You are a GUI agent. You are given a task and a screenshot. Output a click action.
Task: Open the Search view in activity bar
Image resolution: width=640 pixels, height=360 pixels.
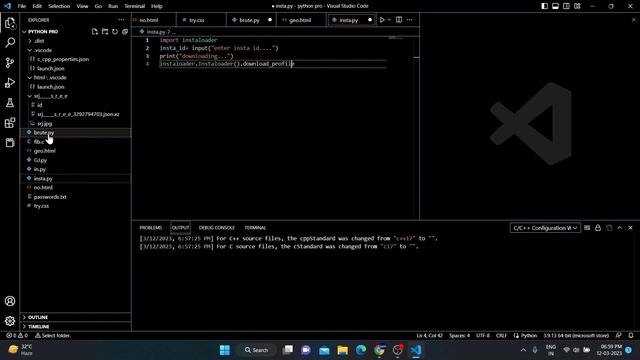click(x=10, y=42)
